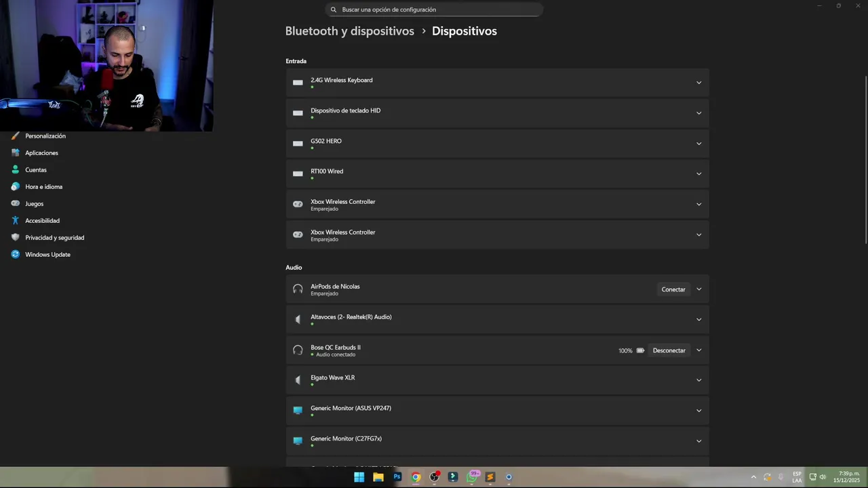Click the headphones icon for AirPods de Nicolas
868x488 pixels.
(x=298, y=289)
